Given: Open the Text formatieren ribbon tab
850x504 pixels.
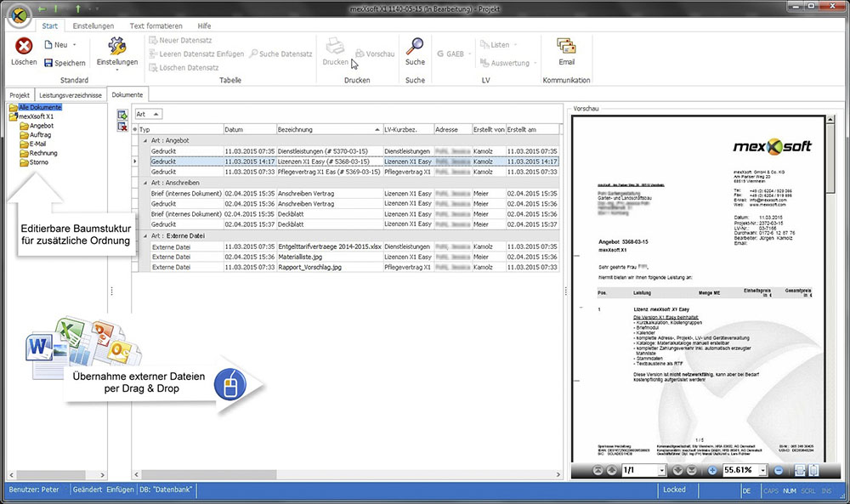Looking at the screenshot, I should [x=155, y=25].
